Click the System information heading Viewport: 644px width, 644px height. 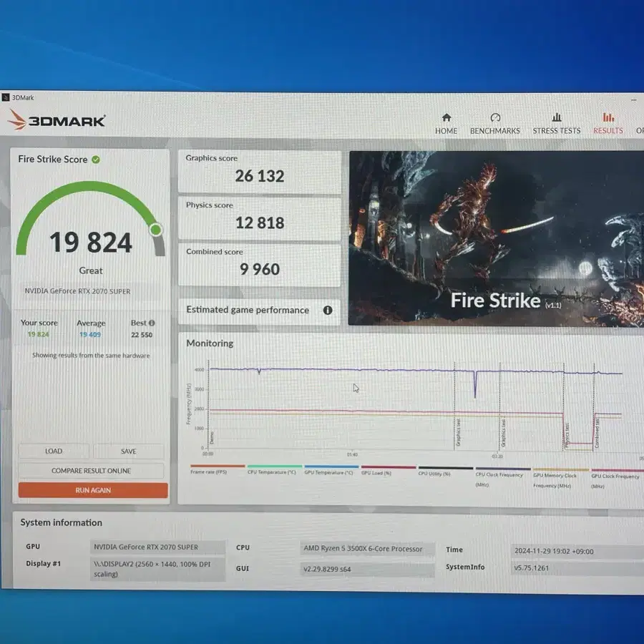pos(62,522)
